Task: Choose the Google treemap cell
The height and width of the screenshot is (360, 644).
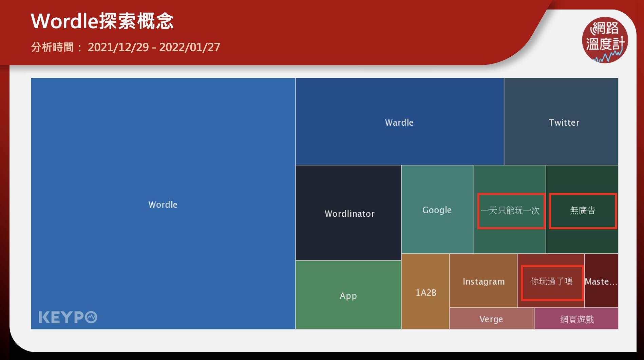Action: 437,209
